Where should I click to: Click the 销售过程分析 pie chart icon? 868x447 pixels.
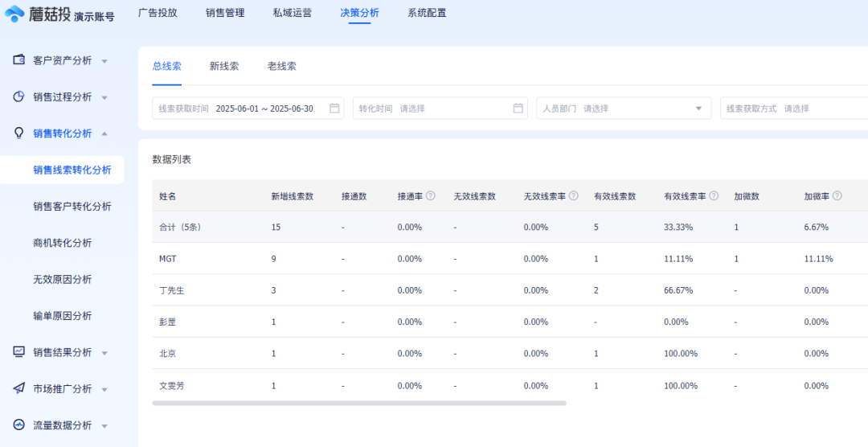(x=19, y=96)
